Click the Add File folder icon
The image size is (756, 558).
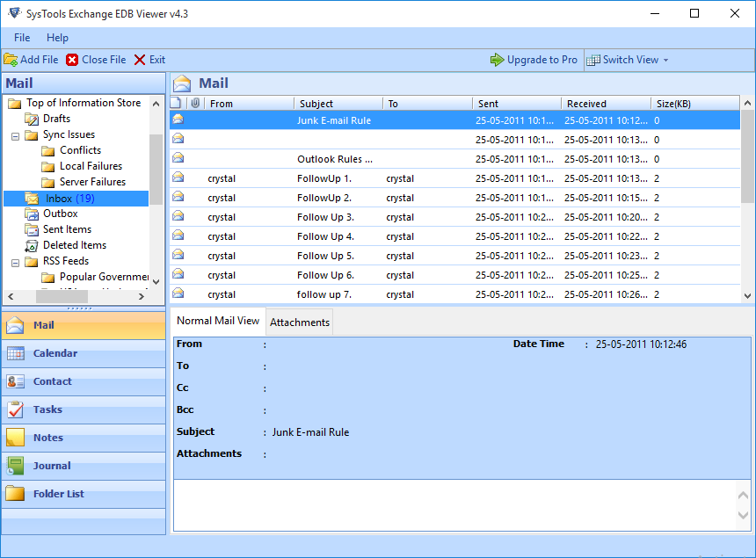(x=11, y=60)
